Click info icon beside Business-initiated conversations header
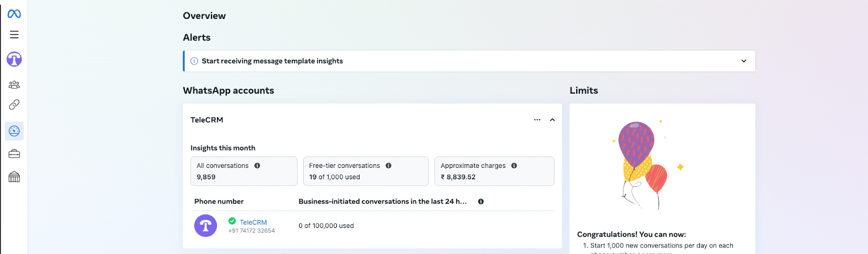This screenshot has height=254, width=868. pos(481,201)
